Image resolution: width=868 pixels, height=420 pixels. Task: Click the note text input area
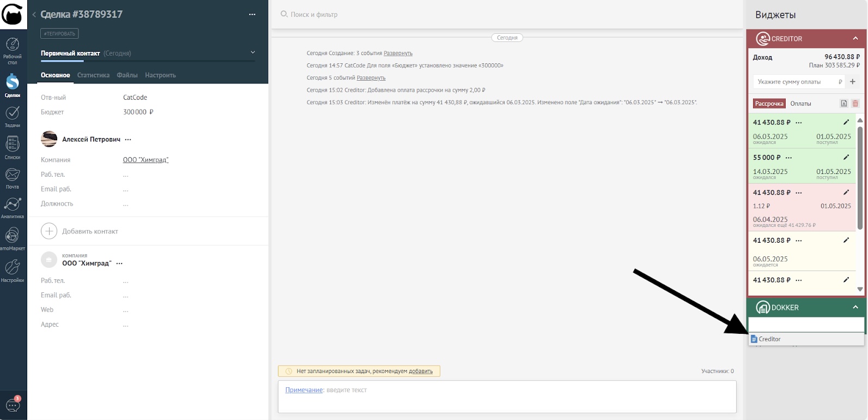click(x=507, y=397)
